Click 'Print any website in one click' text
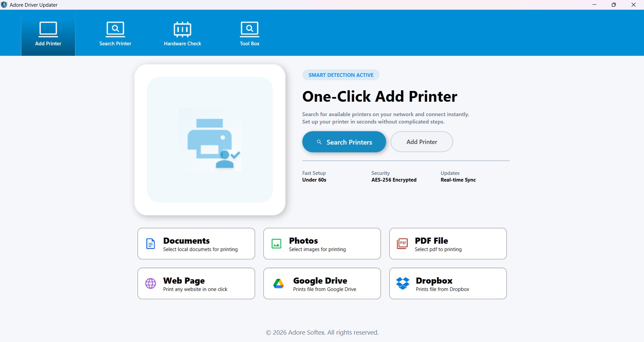This screenshot has width=644, height=342. [x=195, y=289]
